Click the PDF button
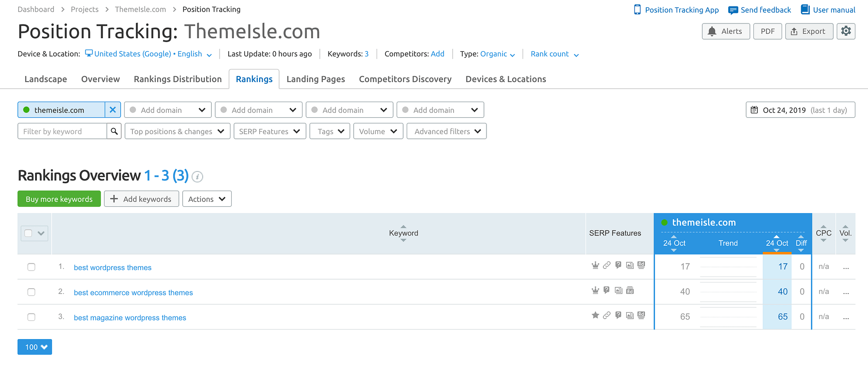 pyautogui.click(x=767, y=31)
